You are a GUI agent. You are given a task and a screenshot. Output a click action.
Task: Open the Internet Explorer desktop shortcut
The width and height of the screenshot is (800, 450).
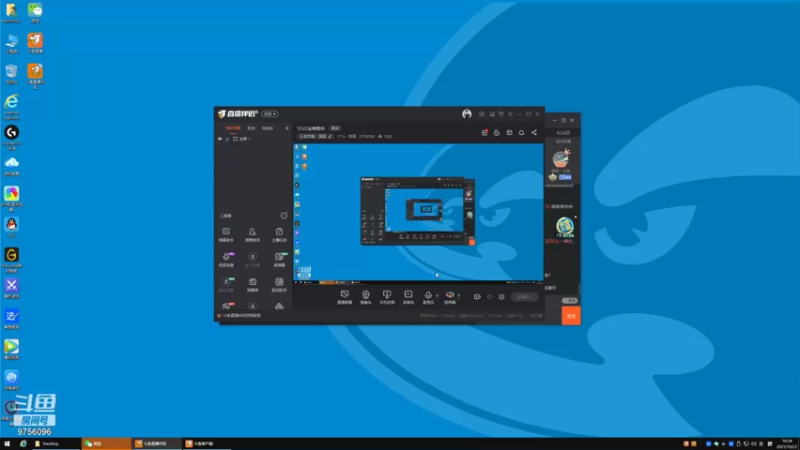11,107
